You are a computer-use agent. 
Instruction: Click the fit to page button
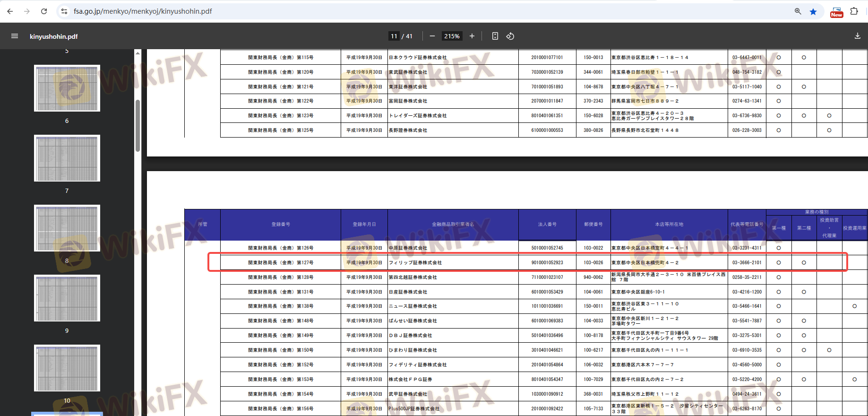tap(495, 36)
